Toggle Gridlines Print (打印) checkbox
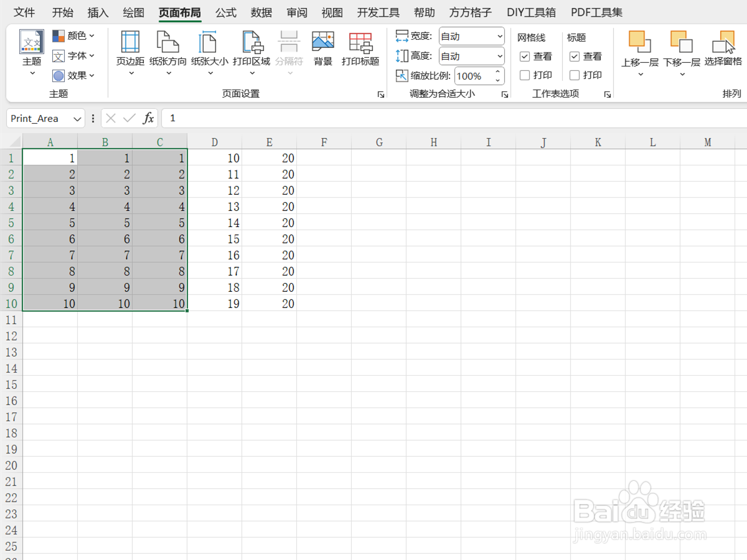Viewport: 747px width, 560px height. (x=525, y=75)
